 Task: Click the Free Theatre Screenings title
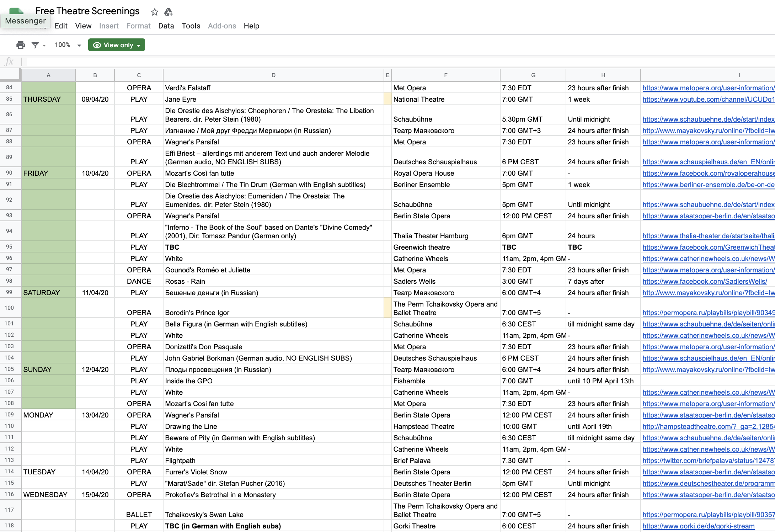[x=87, y=11]
